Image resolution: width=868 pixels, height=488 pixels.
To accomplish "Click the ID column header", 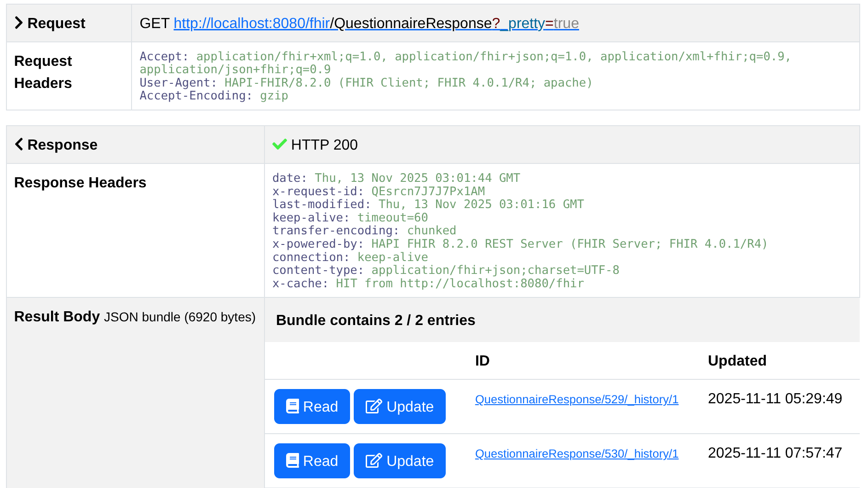I will point(482,360).
